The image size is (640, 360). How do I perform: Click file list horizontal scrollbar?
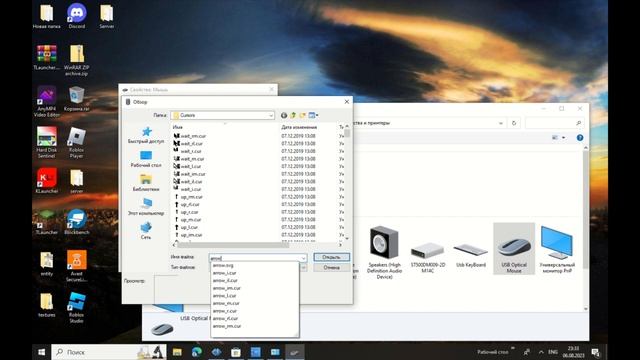coord(233,245)
